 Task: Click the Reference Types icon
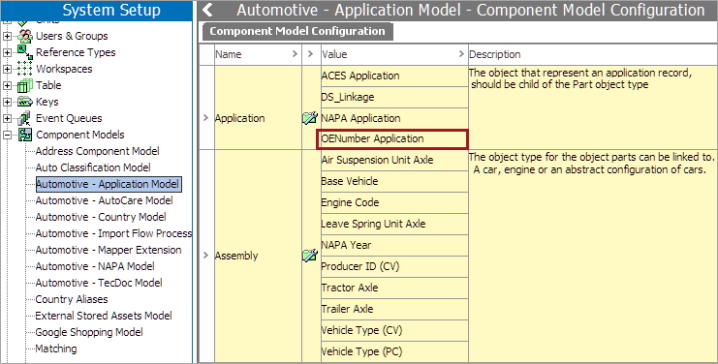click(25, 52)
